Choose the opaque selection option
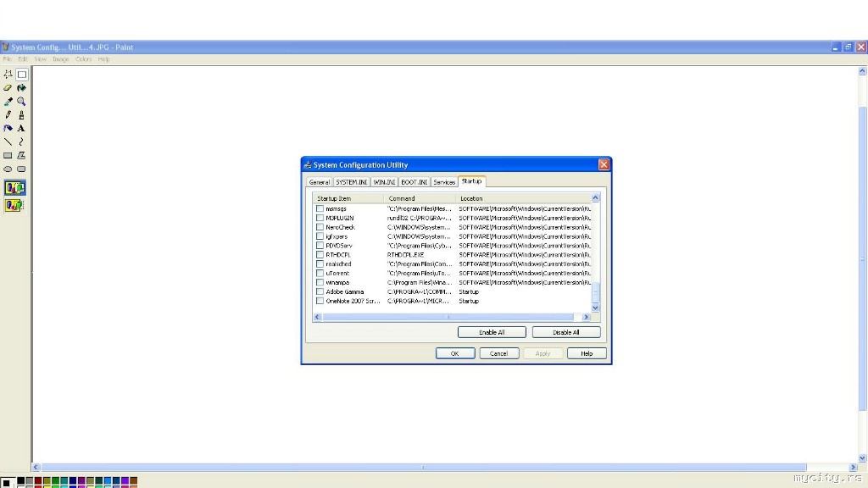The image size is (868, 488). [15, 188]
